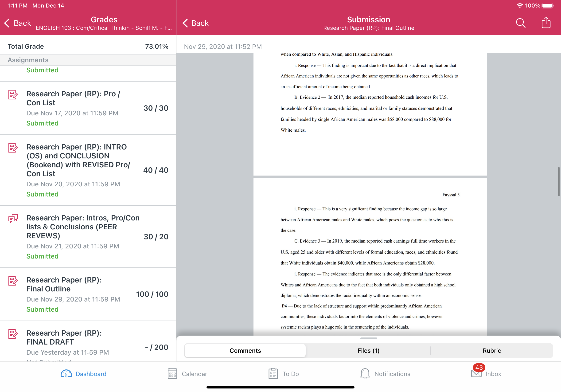The image size is (561, 392).
Task: Tap the 'C. Evidence 3' paragraph
Action: tap(369, 252)
